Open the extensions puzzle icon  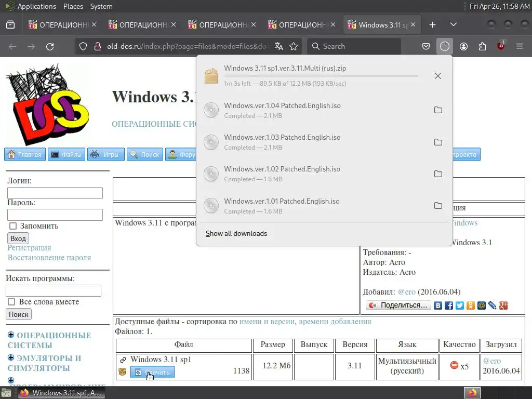click(483, 46)
